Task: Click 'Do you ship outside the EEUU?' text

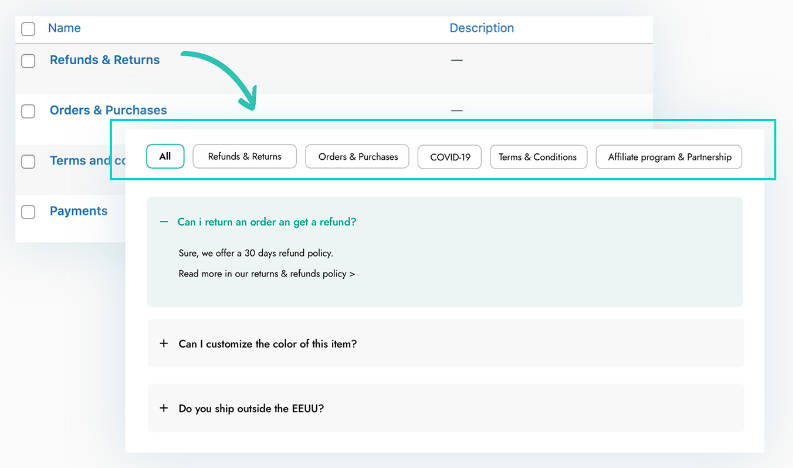Action: click(251, 408)
